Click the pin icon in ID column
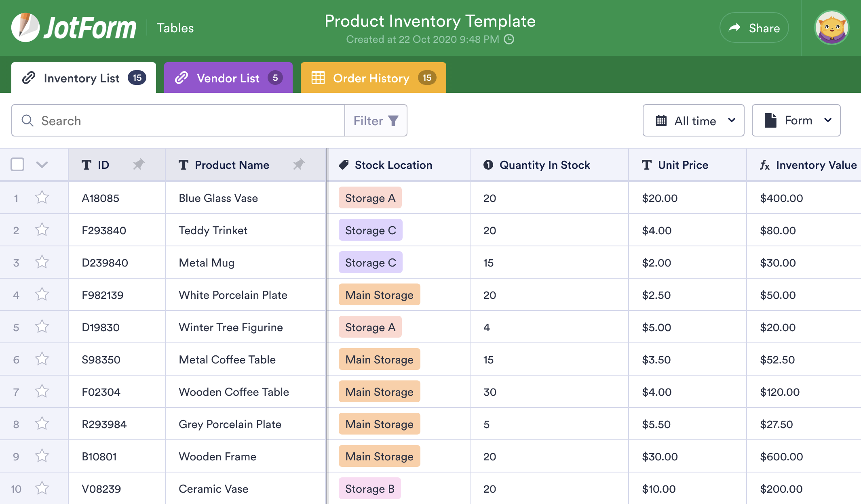The width and height of the screenshot is (861, 504). tap(139, 164)
